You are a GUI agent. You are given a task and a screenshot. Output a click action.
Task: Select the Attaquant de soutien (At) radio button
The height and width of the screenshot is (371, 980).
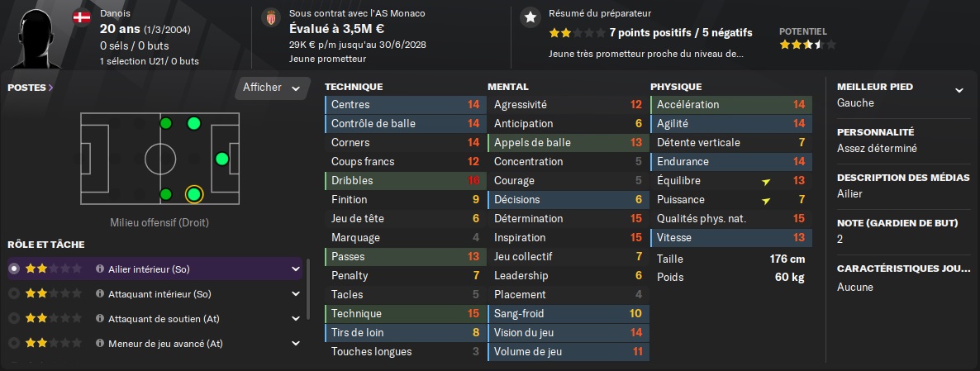pyautogui.click(x=14, y=319)
